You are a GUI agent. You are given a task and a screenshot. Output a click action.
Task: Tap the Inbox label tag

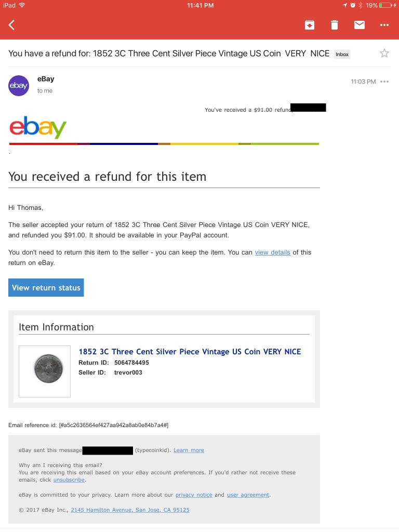(342, 54)
